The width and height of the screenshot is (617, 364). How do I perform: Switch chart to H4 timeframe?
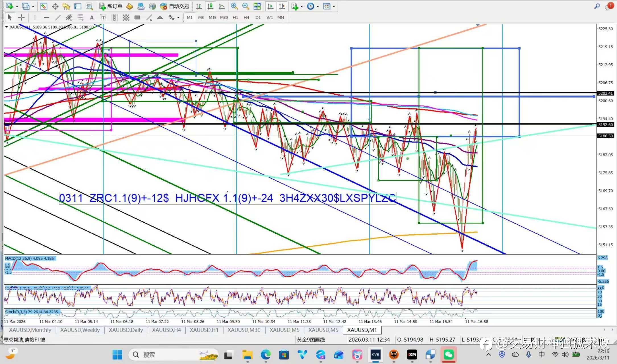click(246, 18)
